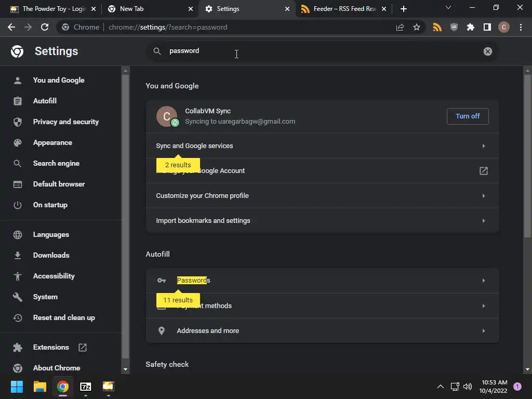Open Privacy and security settings

tap(65, 122)
